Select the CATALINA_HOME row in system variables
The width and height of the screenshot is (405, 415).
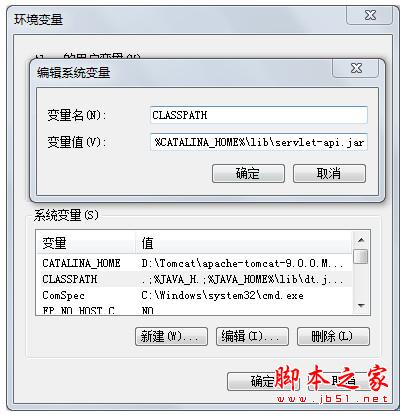tap(194, 263)
